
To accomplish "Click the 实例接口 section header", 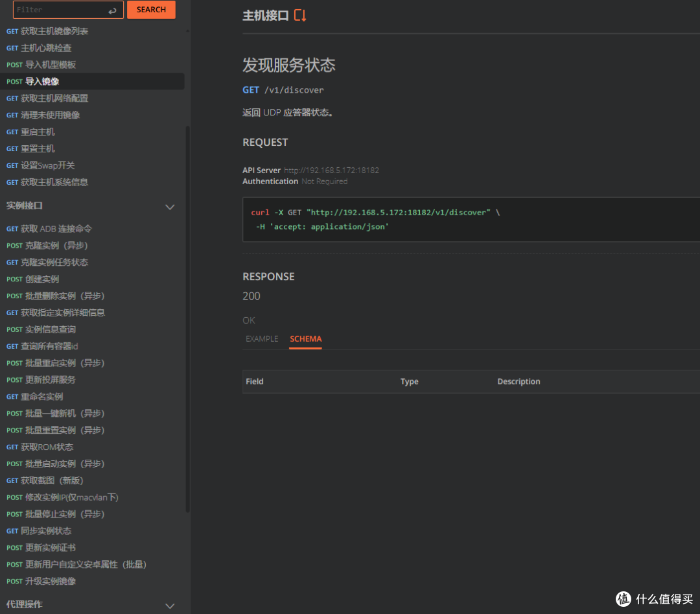I will [25, 206].
